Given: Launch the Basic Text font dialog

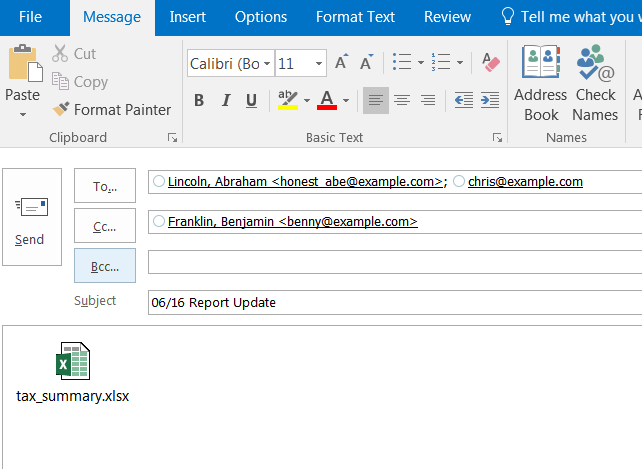Looking at the screenshot, I should 497,138.
